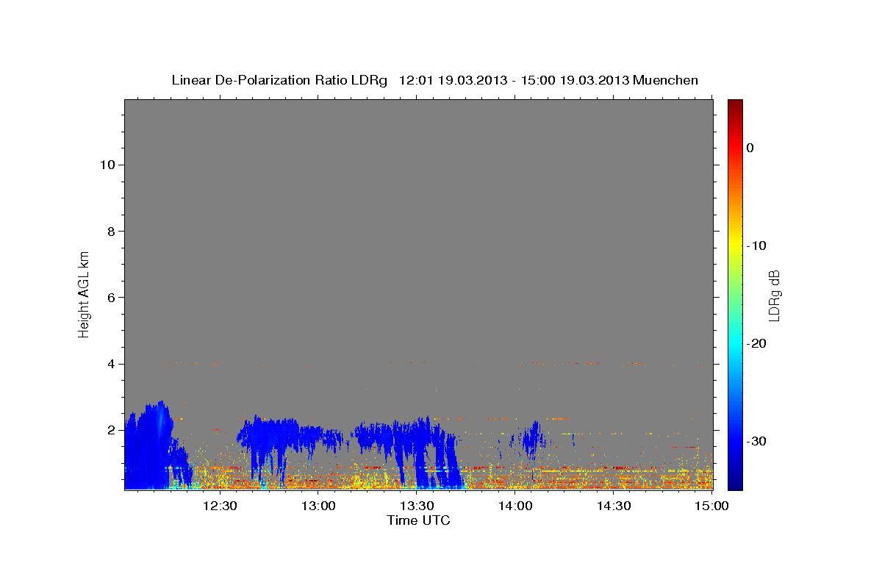Click the 14:00 time axis label
Image resolution: width=882 pixels, height=588 pixels.
[x=515, y=506]
